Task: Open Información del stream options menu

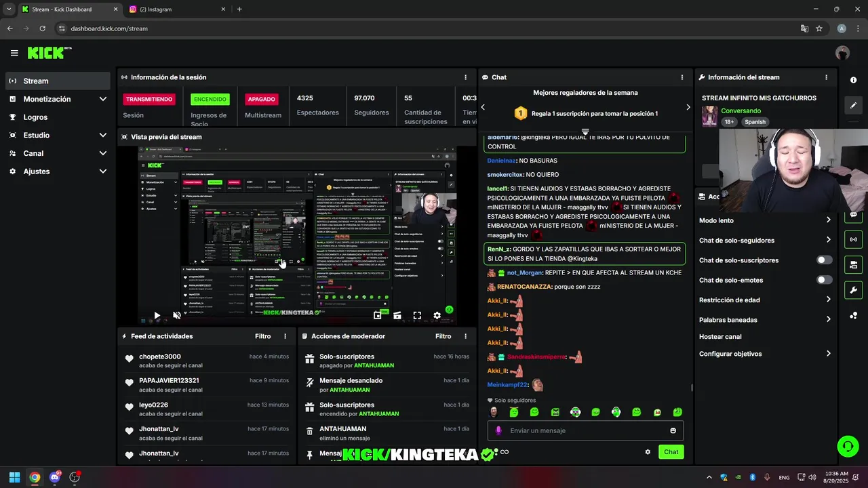Action: (826, 77)
